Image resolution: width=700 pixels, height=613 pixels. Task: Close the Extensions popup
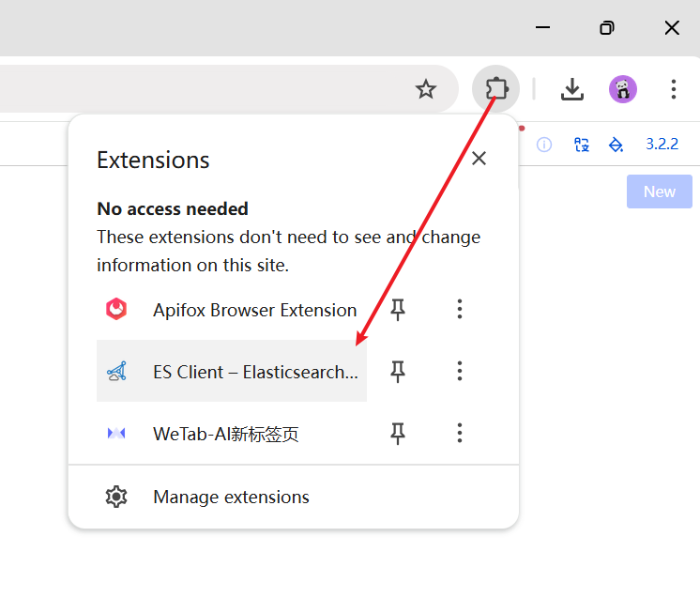(479, 158)
